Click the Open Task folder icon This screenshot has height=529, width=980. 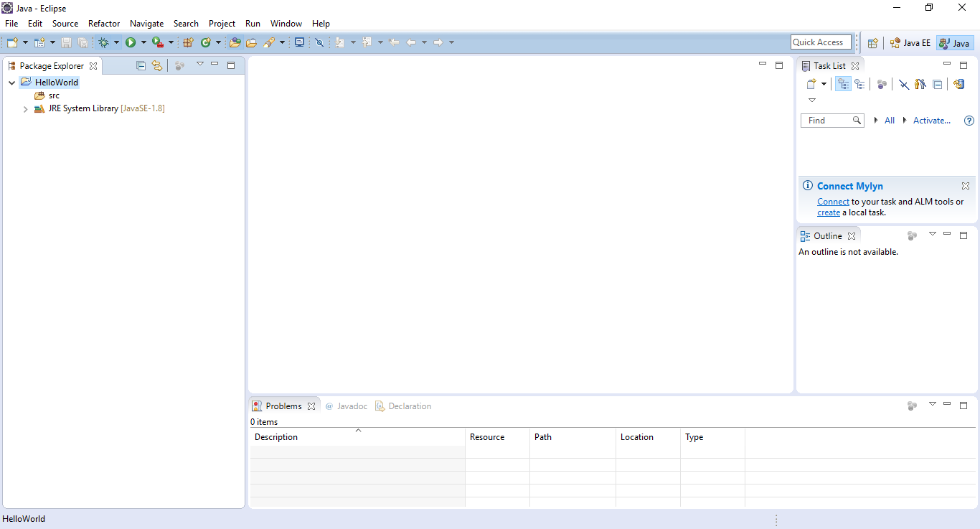tap(251, 42)
